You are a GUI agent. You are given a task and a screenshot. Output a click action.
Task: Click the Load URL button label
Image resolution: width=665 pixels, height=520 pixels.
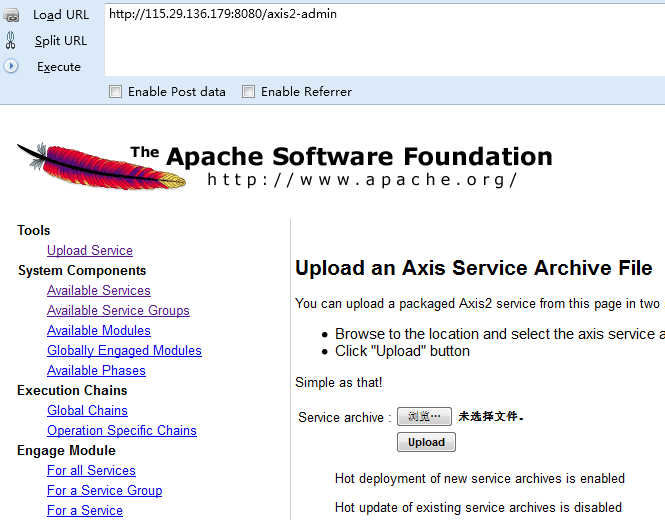61,15
